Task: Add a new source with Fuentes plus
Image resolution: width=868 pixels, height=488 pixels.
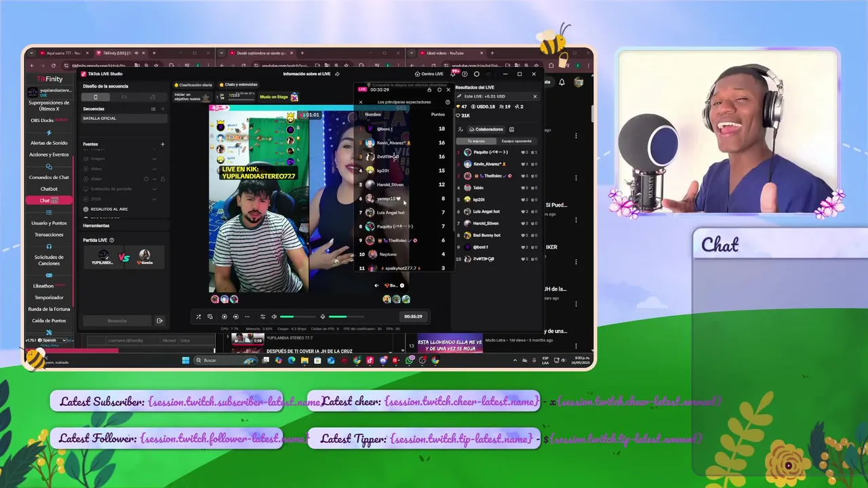Action: [163, 144]
